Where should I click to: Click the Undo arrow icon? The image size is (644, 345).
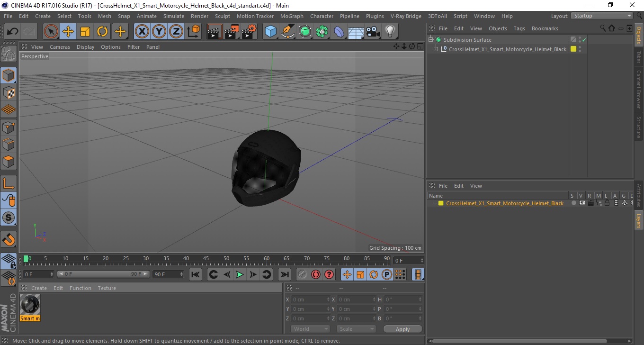tap(13, 32)
